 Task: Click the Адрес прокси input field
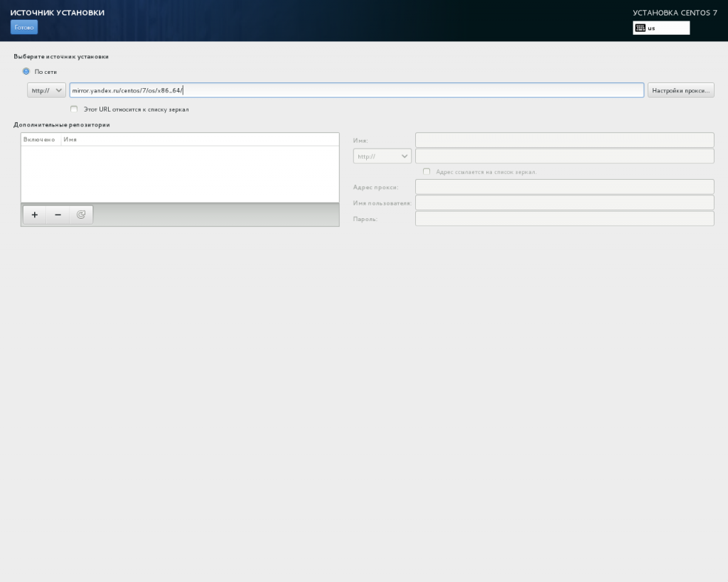564,187
